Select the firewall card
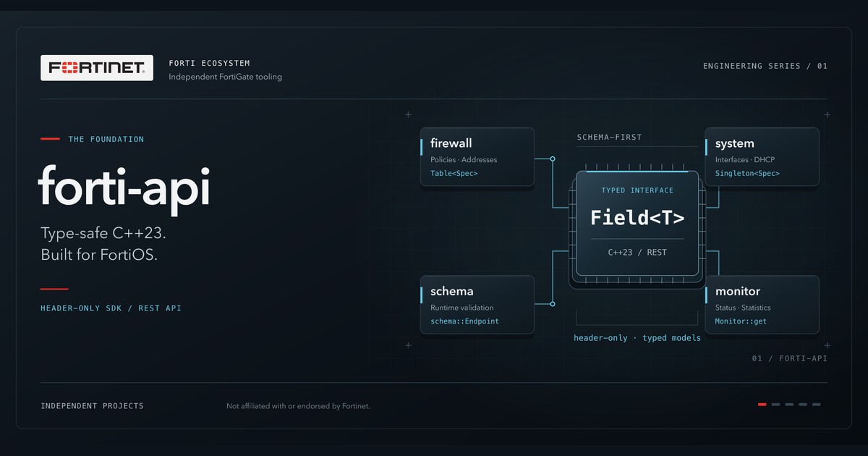The width and height of the screenshot is (868, 456). (x=477, y=157)
